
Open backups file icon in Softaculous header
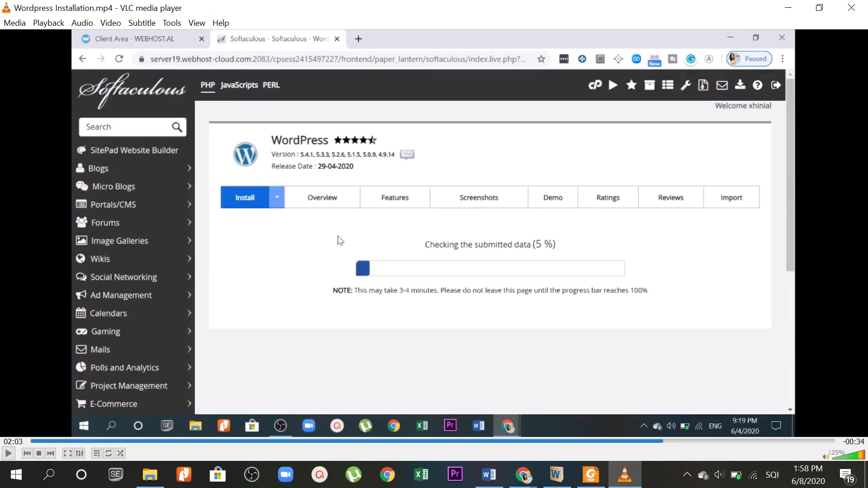coord(703,85)
